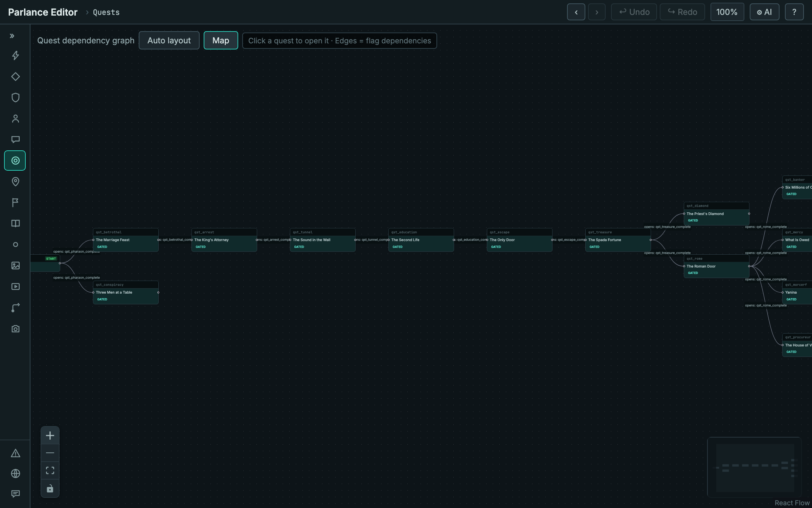
Task: Zoom out with the minus control
Action: 50,453
